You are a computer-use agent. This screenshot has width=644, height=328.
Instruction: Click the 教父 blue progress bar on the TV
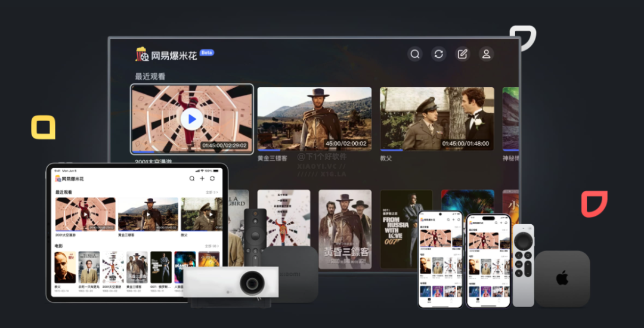391,150
